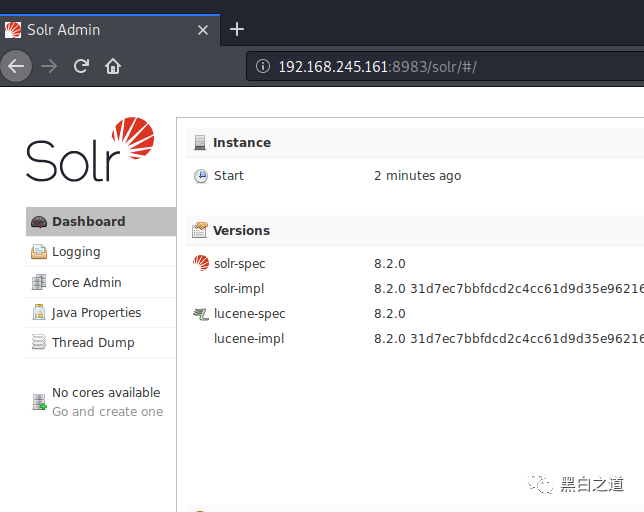Open the Logging menu item

click(x=101, y=252)
